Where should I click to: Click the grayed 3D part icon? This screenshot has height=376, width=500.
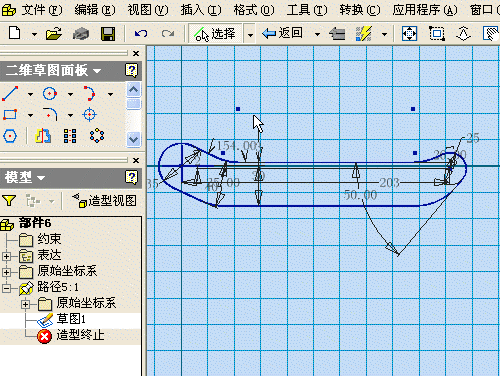tap(81, 34)
